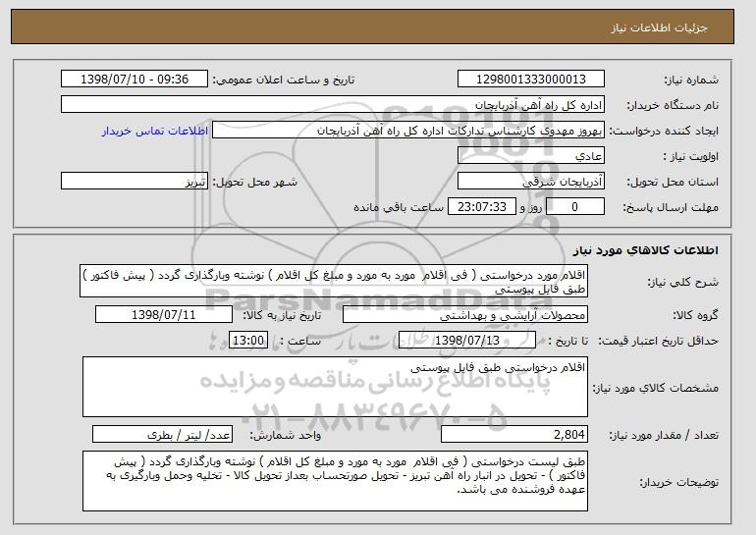
Task: Select the اولویت نیاز field showing عادی
Action: (x=531, y=156)
